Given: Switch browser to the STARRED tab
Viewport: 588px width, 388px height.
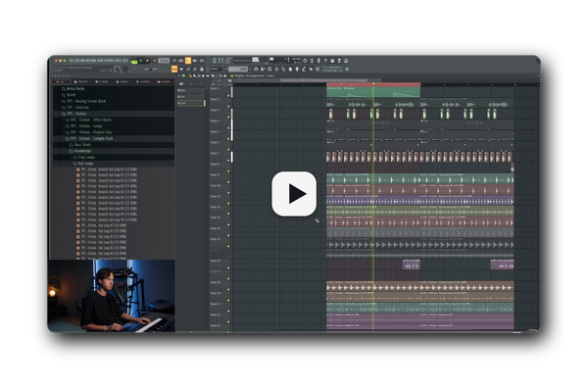Looking at the screenshot, I should (x=143, y=81).
